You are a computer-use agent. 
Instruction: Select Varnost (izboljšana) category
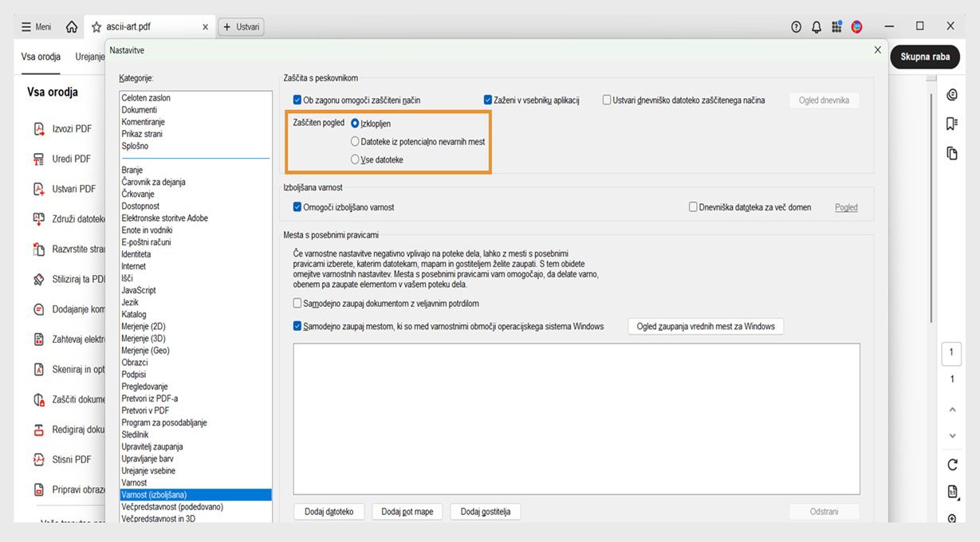[195, 495]
